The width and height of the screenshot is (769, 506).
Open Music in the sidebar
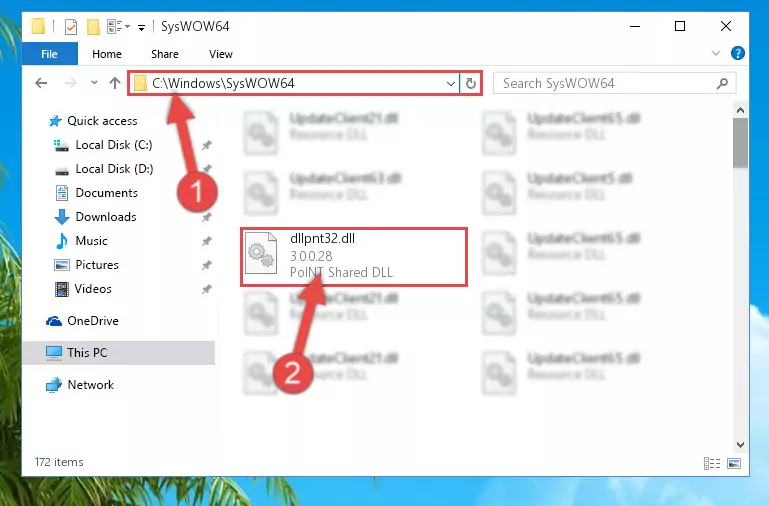[x=91, y=241]
